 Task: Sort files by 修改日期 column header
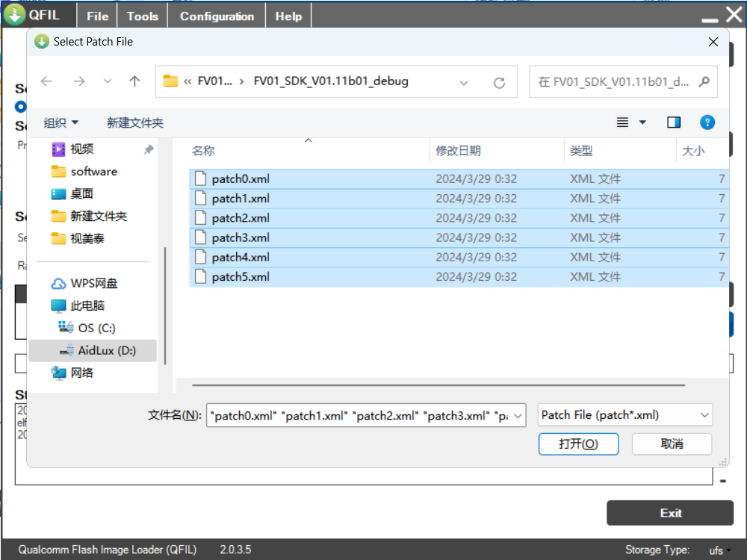(458, 151)
